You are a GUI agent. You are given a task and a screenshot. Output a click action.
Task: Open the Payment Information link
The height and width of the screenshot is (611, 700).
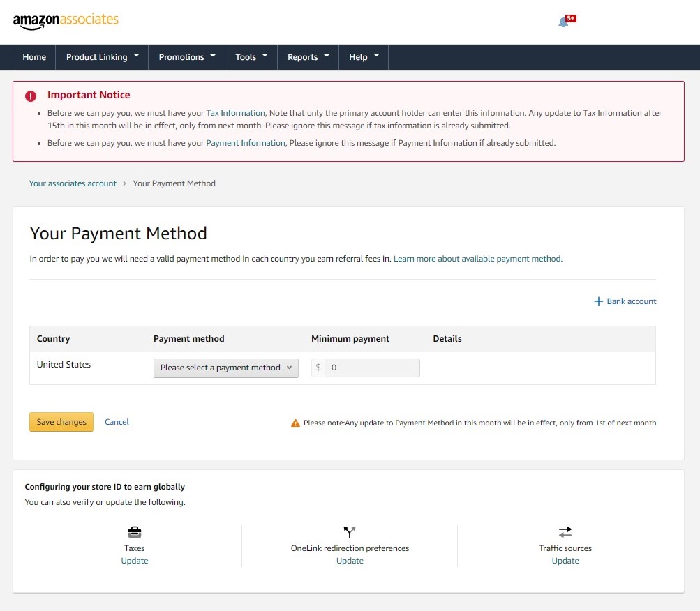246,143
